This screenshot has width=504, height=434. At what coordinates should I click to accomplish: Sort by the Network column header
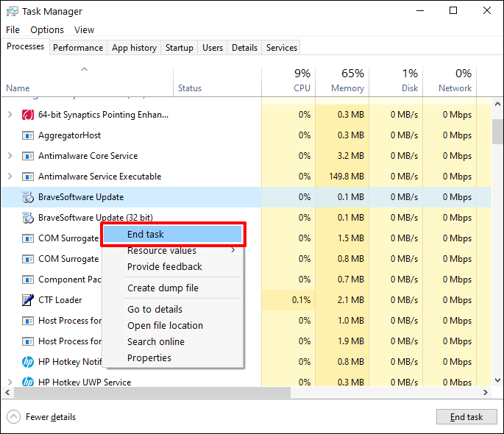450,82
